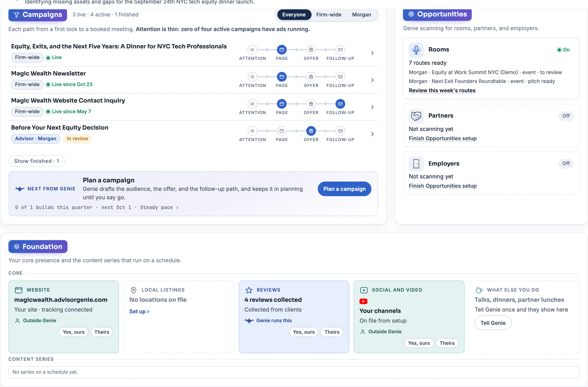This screenshot has height=387, width=588.
Task: Open the magicwealth.advisorgenie.com website entry
Action: coord(61,300)
